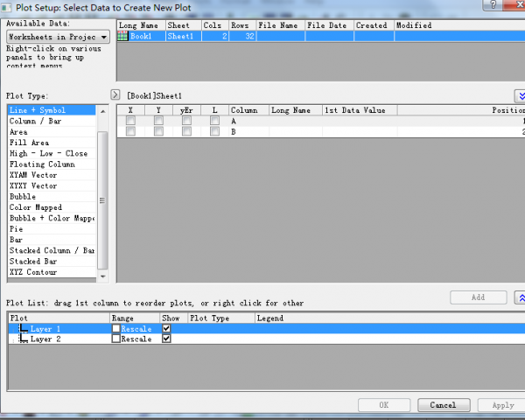The width and height of the screenshot is (525, 420).
Task: Open the Available Data dropdown
Action: (104, 38)
